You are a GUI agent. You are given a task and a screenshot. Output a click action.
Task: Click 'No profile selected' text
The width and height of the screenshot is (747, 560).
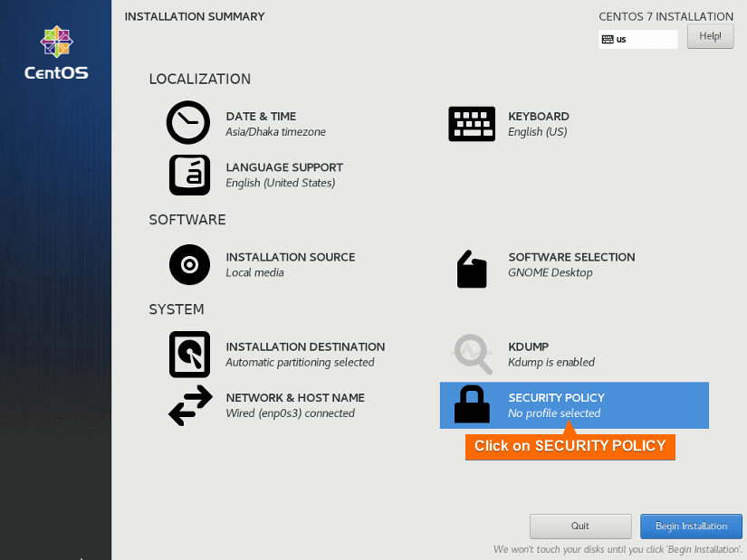(x=554, y=413)
